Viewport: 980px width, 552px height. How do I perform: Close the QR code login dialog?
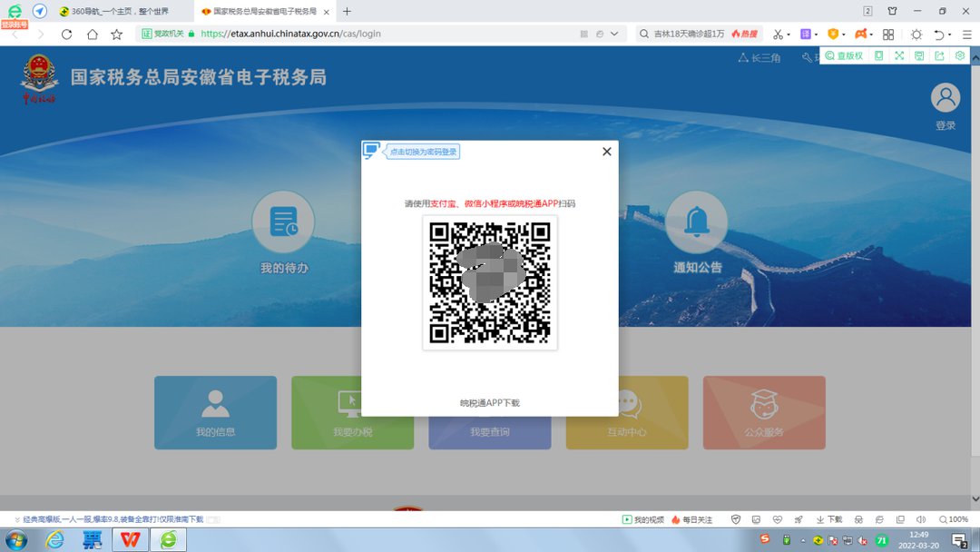pyautogui.click(x=607, y=152)
